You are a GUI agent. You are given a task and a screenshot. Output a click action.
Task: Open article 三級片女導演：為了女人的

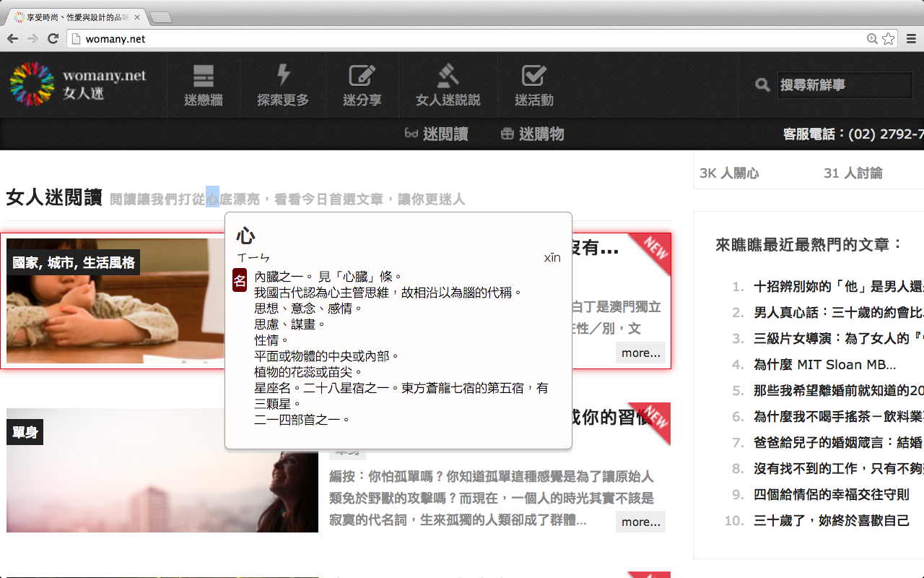(838, 339)
